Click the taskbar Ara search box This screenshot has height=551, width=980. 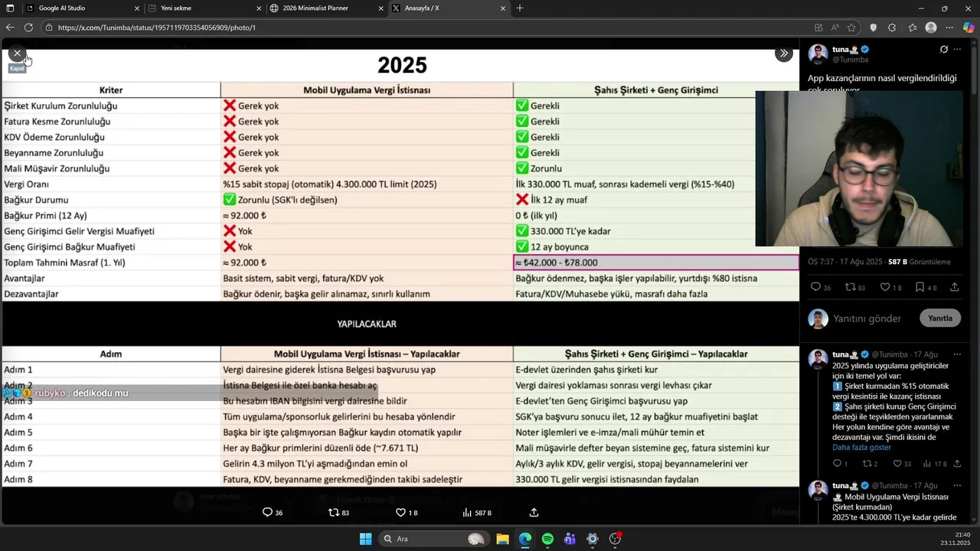pyautogui.click(x=434, y=539)
